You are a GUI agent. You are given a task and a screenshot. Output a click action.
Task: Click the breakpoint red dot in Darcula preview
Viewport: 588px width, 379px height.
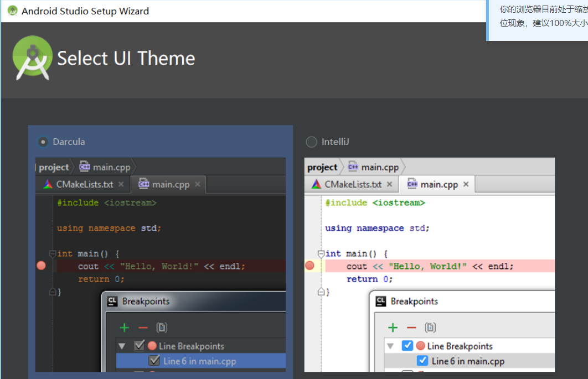42,266
